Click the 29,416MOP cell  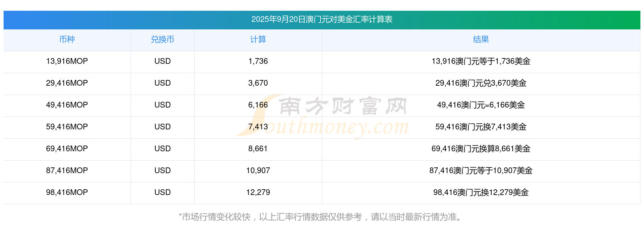coord(67,83)
